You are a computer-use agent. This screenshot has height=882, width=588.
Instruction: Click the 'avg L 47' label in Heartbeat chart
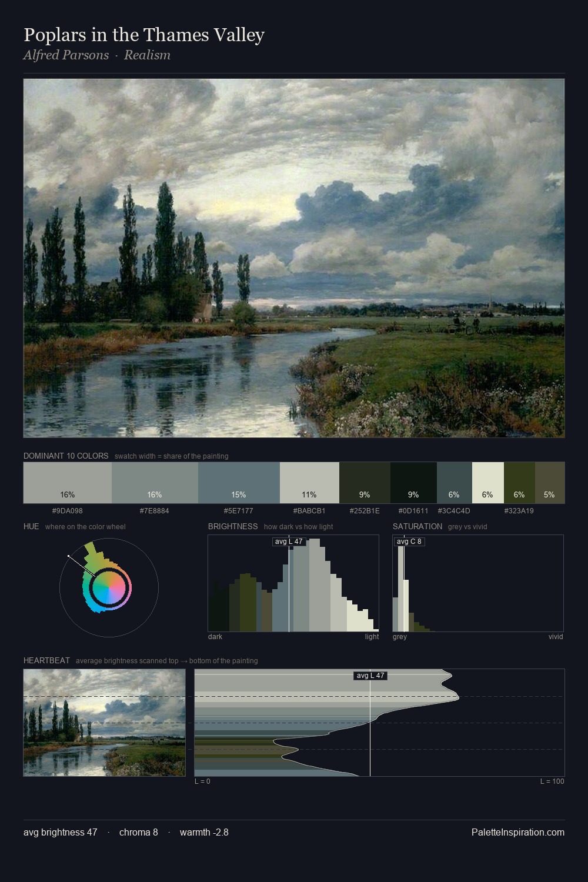click(x=370, y=676)
